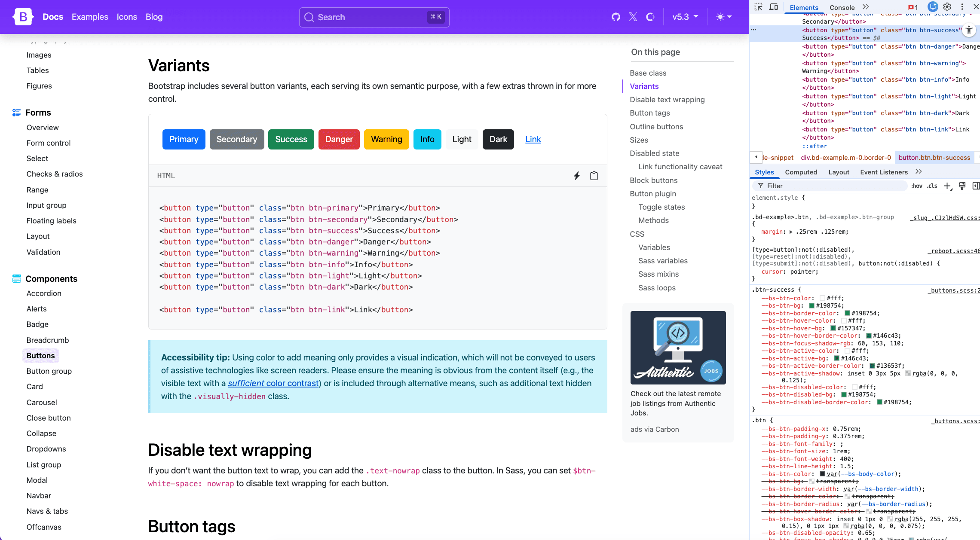Click the --bs-btn-bg #198754 color swatch

point(812,306)
